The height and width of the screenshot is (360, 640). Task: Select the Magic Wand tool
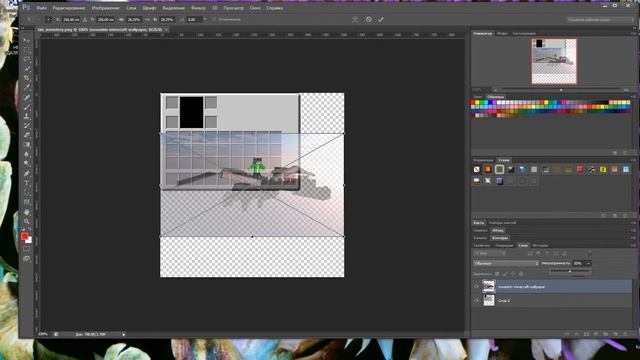click(x=27, y=69)
